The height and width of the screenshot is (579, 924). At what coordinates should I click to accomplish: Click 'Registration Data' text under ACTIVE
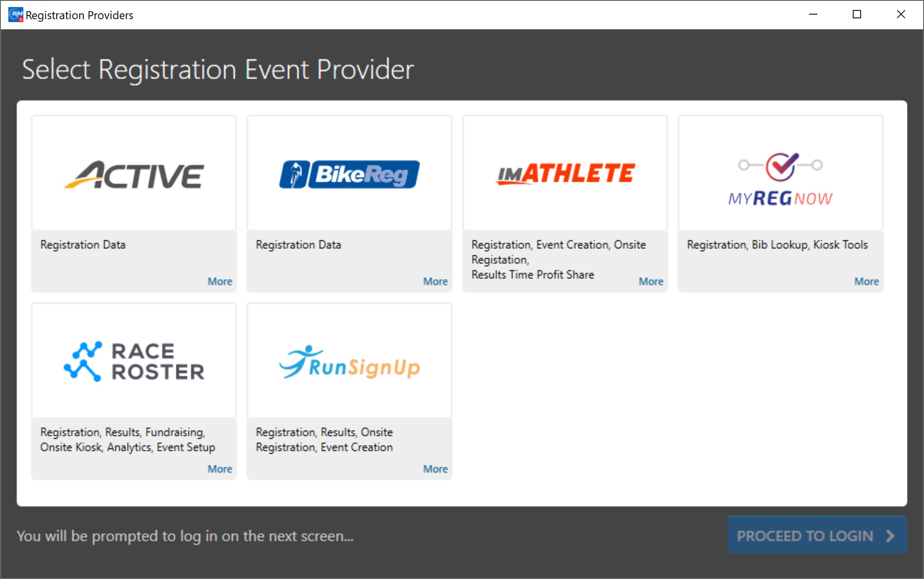point(83,245)
